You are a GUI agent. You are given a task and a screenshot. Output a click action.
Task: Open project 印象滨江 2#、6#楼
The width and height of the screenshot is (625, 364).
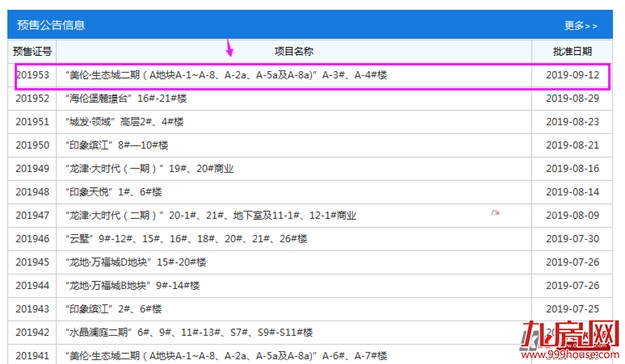point(114,309)
